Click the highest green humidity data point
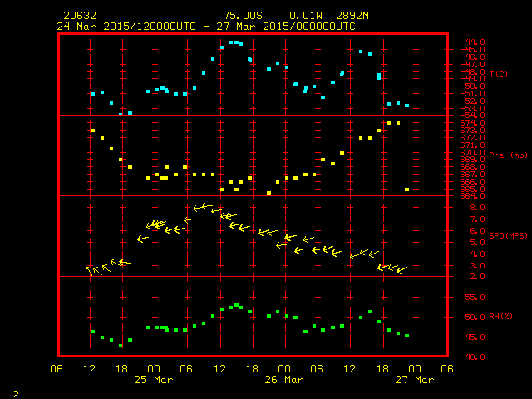The image size is (532, 399). 236,305
